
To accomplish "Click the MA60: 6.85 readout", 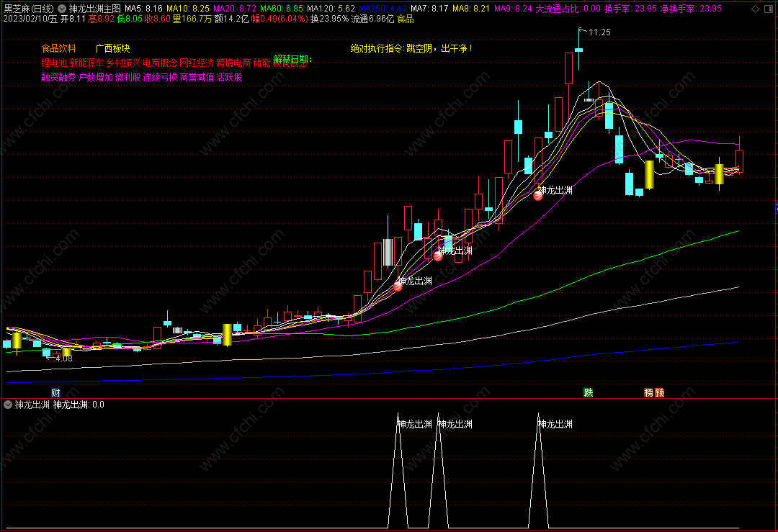I will coord(282,9).
